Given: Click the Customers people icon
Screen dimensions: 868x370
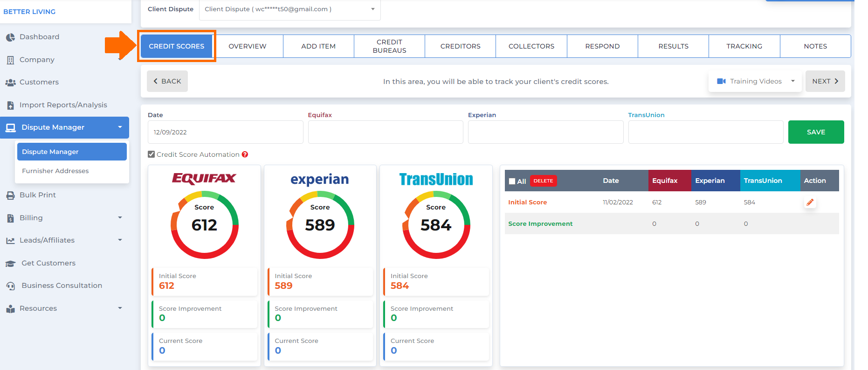Looking at the screenshot, I should (x=10, y=83).
